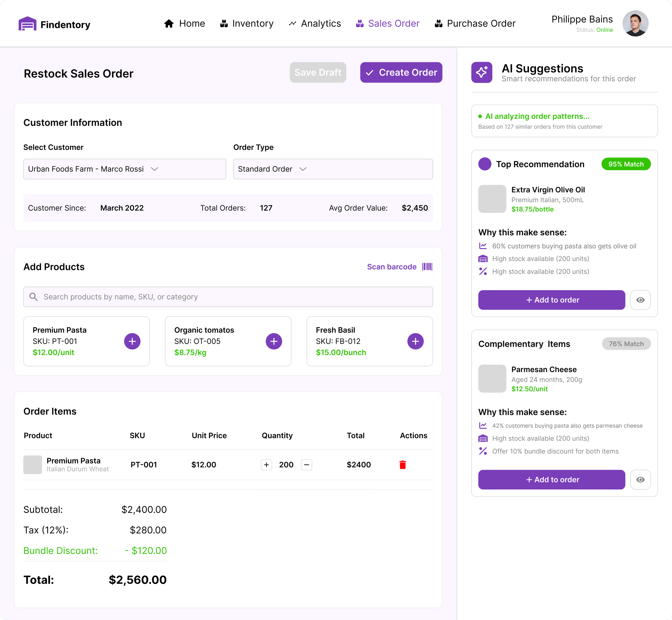Viewport: 672px width, 620px height.
Task: Open Philippe Bains profile avatar
Action: [x=635, y=23]
